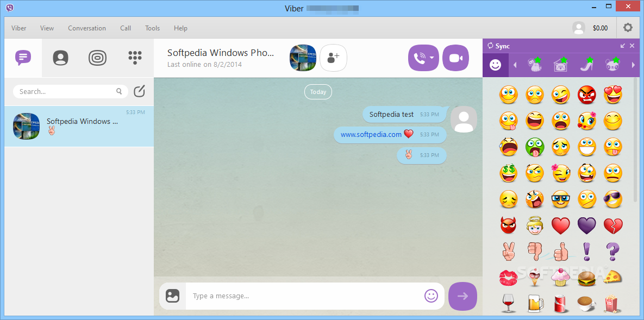Open the dial pad tab
This screenshot has height=320, width=644.
135,58
